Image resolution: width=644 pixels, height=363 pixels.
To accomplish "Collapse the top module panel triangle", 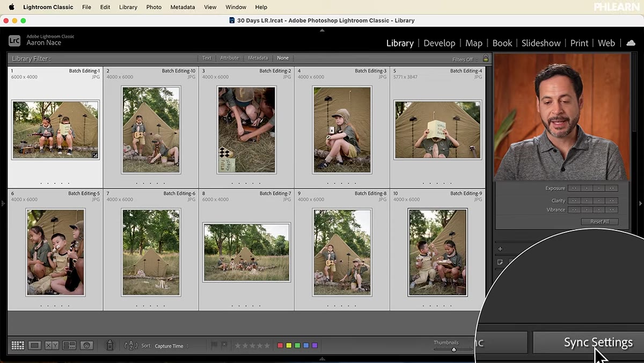I will (x=322, y=30).
